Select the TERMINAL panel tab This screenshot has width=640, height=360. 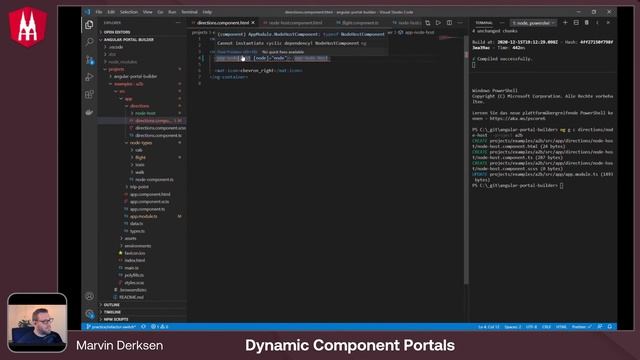pos(484,23)
